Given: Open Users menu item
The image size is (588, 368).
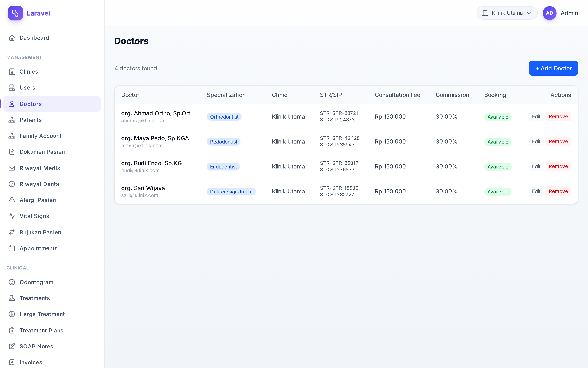Looking at the screenshot, I should [x=52, y=88].
